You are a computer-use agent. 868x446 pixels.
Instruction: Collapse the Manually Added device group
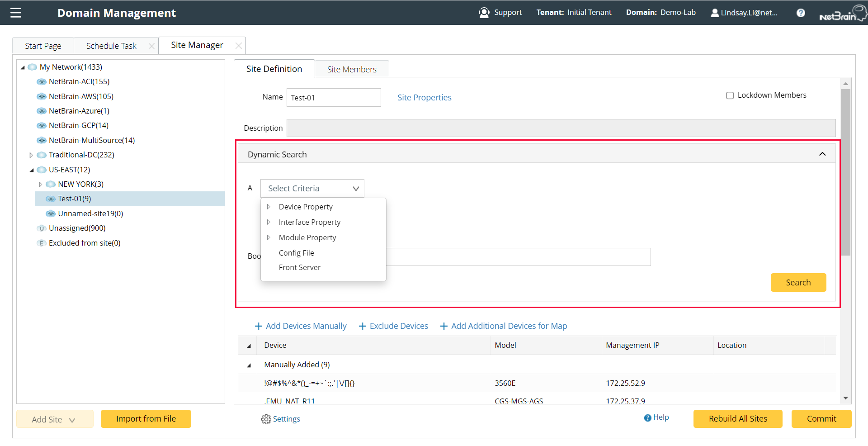[249, 365]
